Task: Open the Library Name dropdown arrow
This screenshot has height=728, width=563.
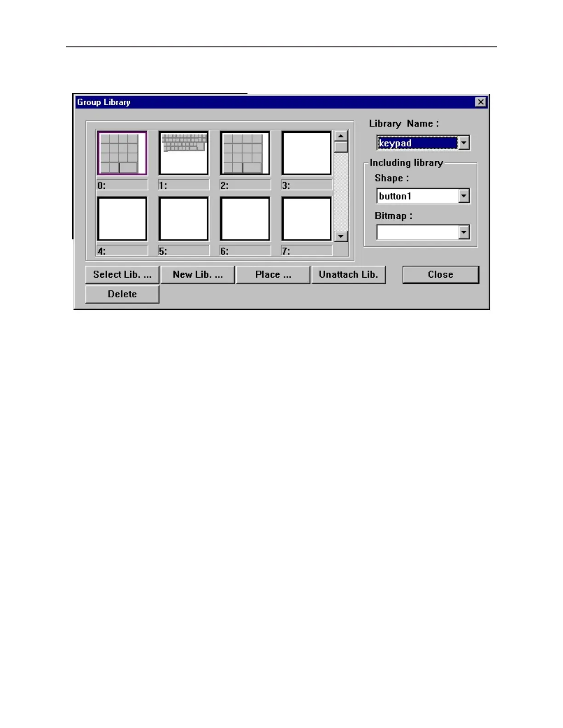Action: click(464, 143)
